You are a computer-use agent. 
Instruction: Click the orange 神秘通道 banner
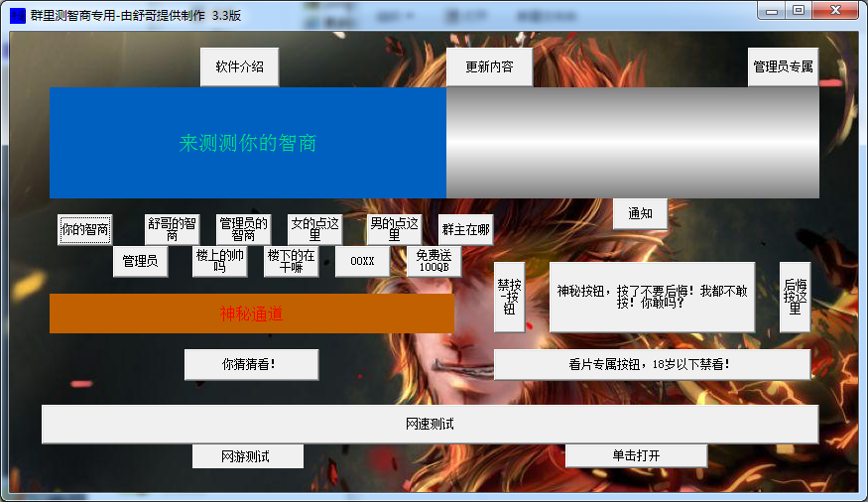point(252,314)
